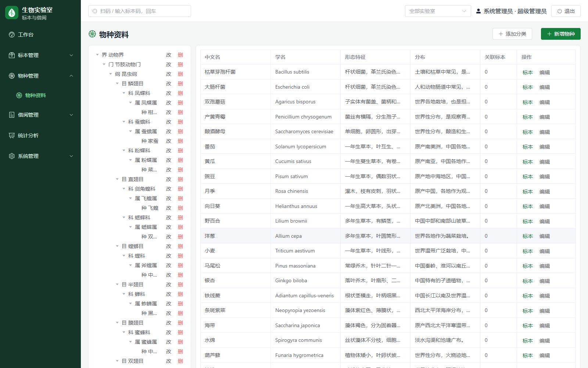Image resolution: width=588 pixels, height=368 pixels.
Task: Select the 种 家蚕 tree item
Action: [150, 141]
